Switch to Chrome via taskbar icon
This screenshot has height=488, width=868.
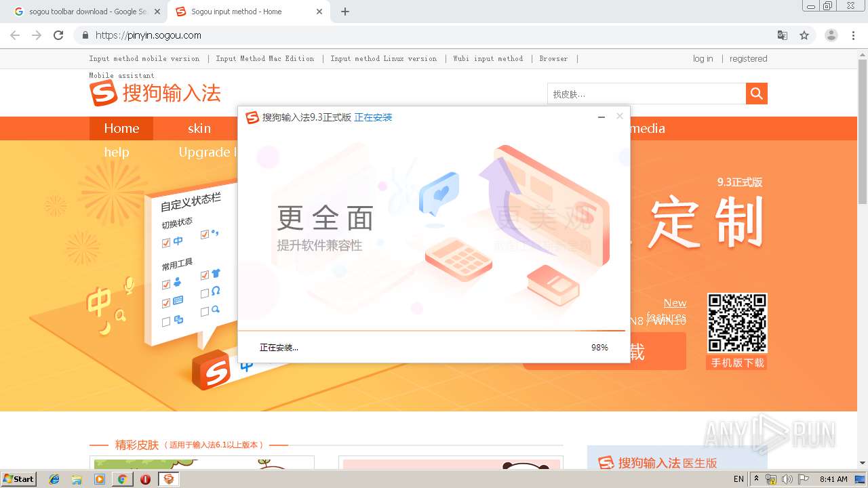coord(122,479)
